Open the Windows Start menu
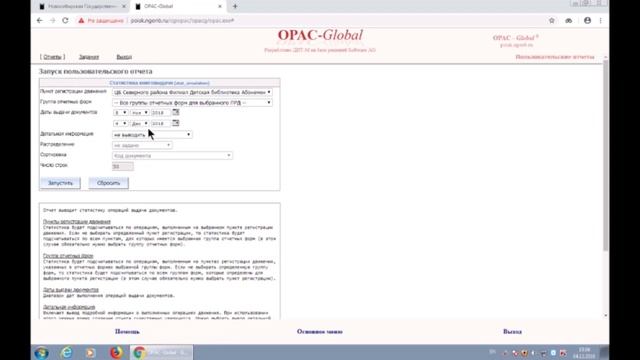 [41, 352]
